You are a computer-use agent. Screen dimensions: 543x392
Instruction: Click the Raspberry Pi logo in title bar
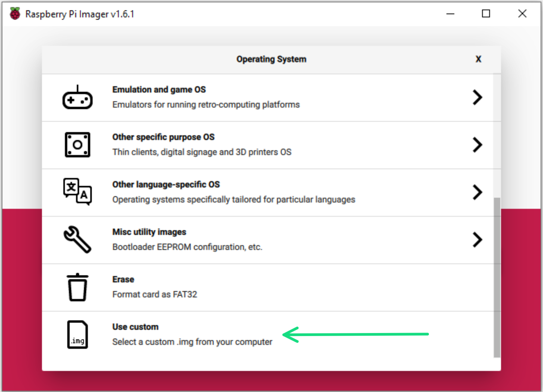15,14
